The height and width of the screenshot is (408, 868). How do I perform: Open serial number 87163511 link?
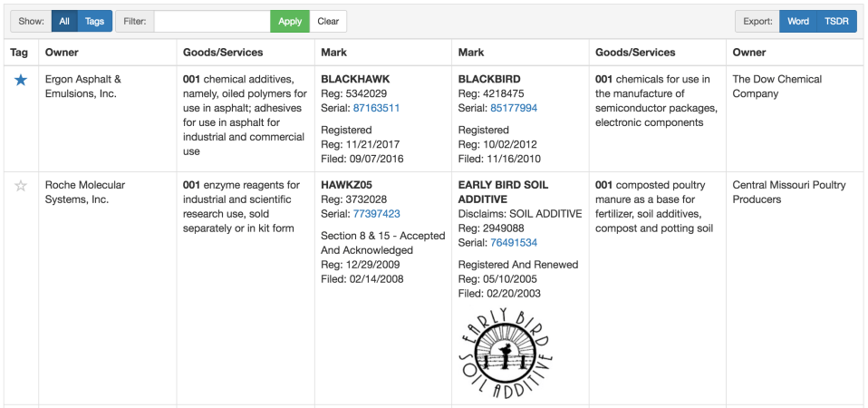tap(376, 108)
